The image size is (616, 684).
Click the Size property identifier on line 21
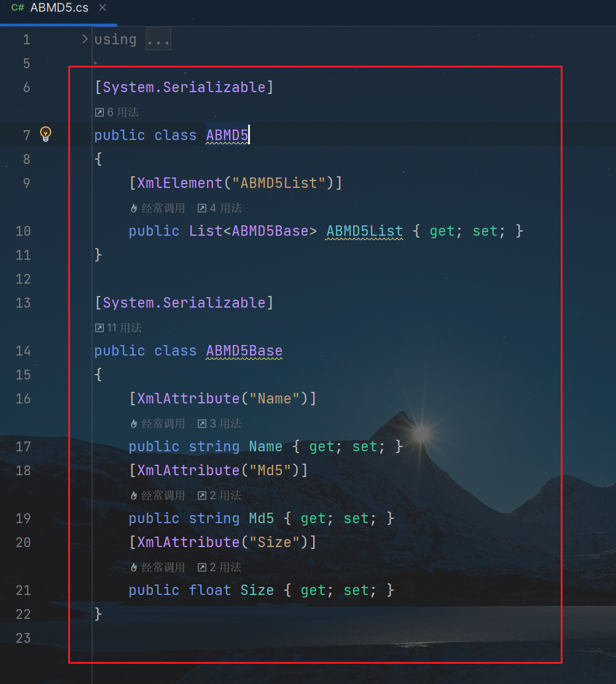[x=257, y=590]
